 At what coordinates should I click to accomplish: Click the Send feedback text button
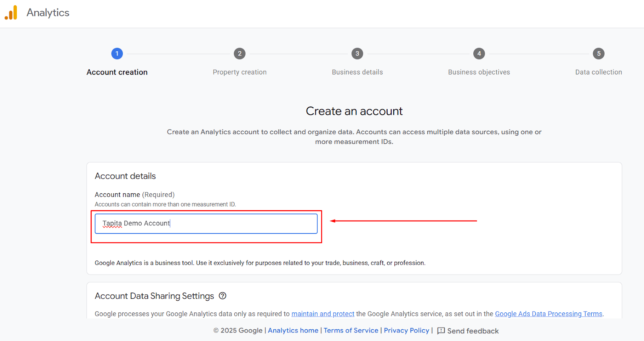[x=473, y=331]
